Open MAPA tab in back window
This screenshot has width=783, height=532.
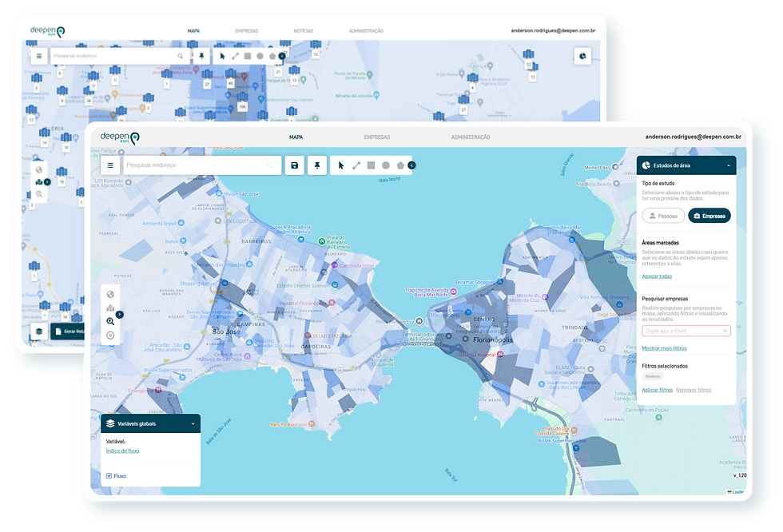pyautogui.click(x=193, y=31)
